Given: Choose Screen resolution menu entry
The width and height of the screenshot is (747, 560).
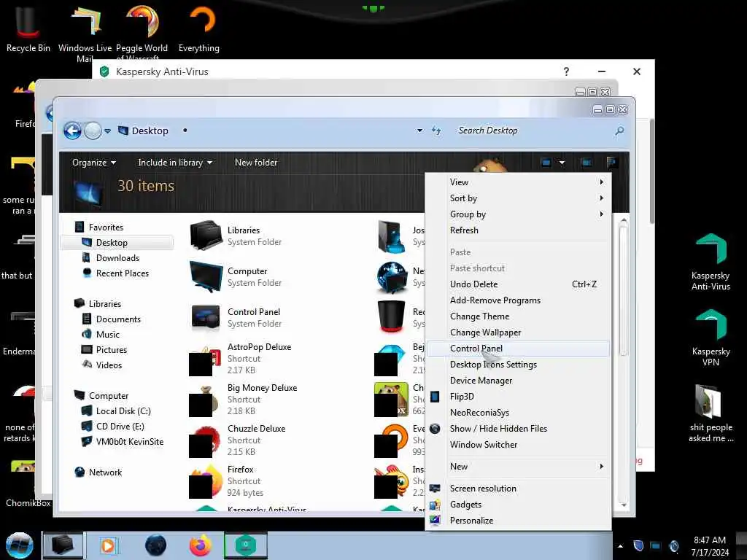Looking at the screenshot, I should coord(519,488).
